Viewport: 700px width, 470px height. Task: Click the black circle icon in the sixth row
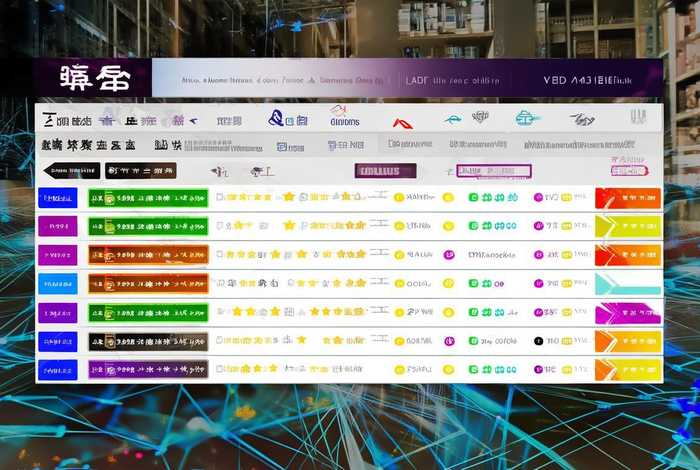pyautogui.click(x=537, y=341)
